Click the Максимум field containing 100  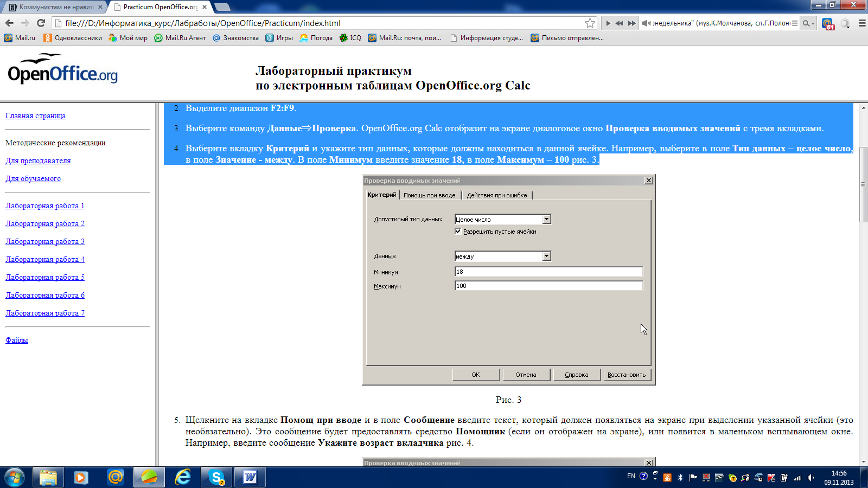[548, 286]
